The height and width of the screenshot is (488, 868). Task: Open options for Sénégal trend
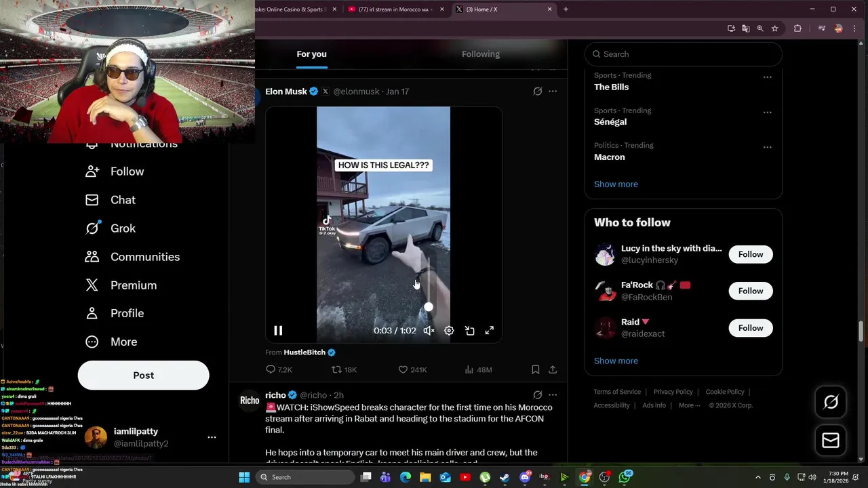click(x=768, y=113)
